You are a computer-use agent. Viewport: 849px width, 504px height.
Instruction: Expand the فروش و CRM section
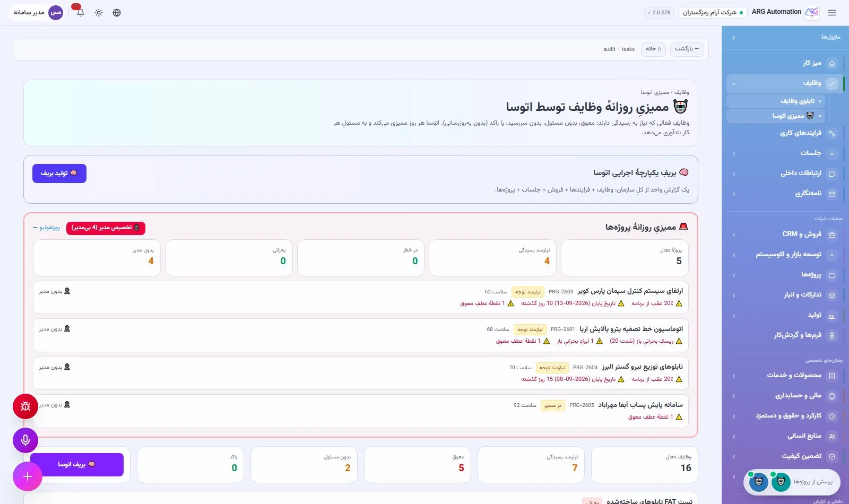[734, 235]
